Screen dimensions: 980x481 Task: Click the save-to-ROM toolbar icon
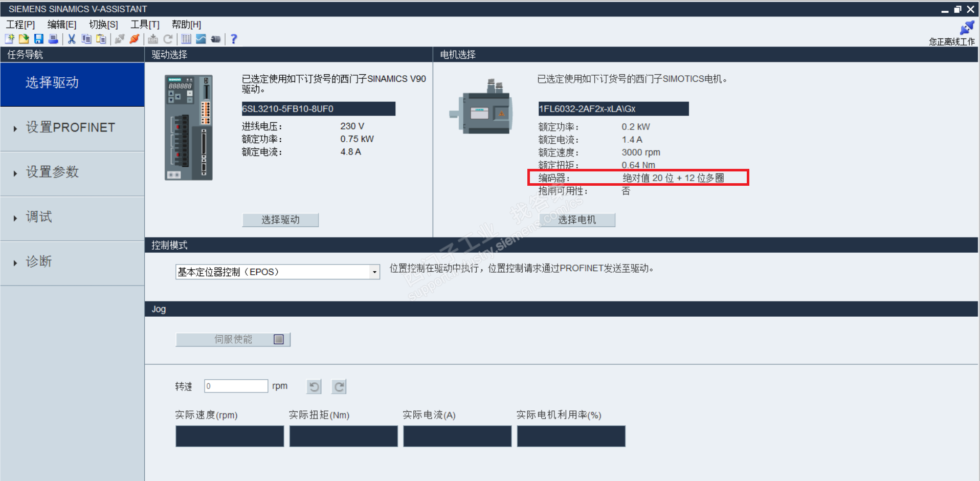[x=153, y=39]
